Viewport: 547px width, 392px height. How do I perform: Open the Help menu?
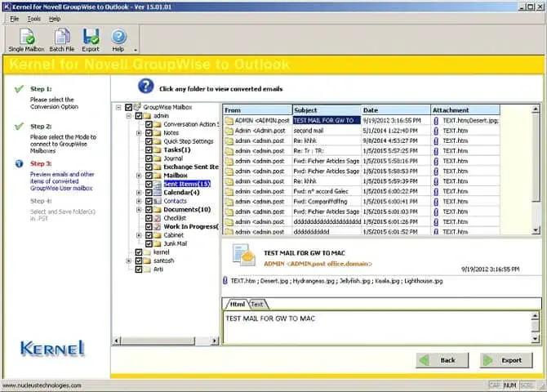pyautogui.click(x=55, y=19)
